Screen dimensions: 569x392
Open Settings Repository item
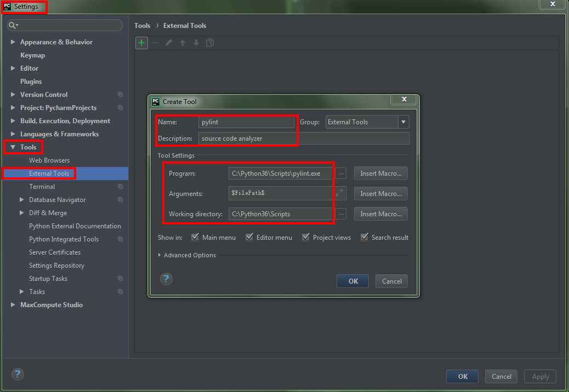click(x=56, y=266)
